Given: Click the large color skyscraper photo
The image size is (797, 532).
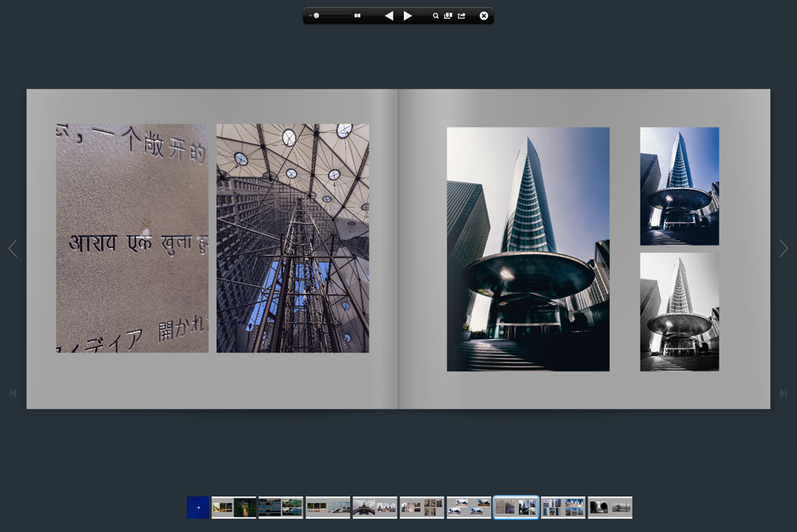Looking at the screenshot, I should tap(528, 249).
